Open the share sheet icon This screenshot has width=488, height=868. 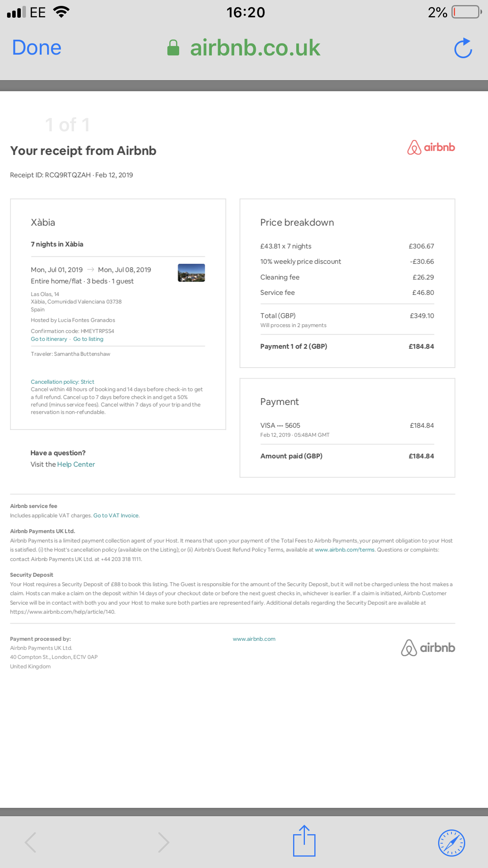305,840
